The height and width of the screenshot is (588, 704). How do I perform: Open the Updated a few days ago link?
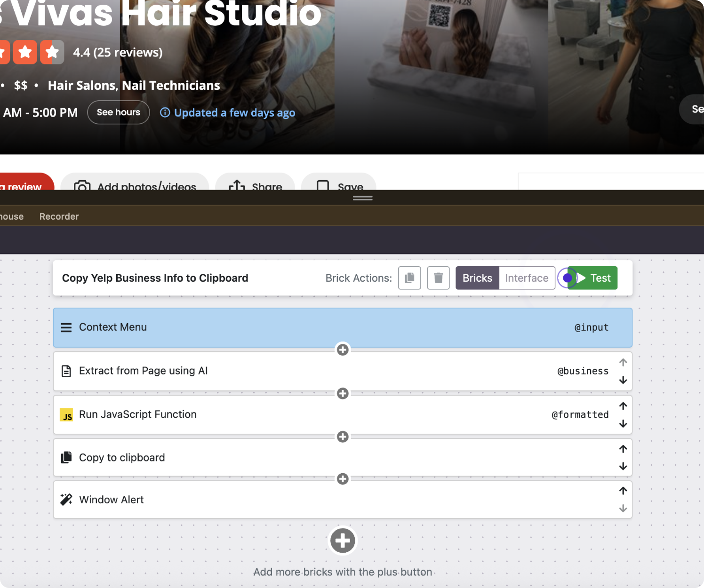[234, 113]
